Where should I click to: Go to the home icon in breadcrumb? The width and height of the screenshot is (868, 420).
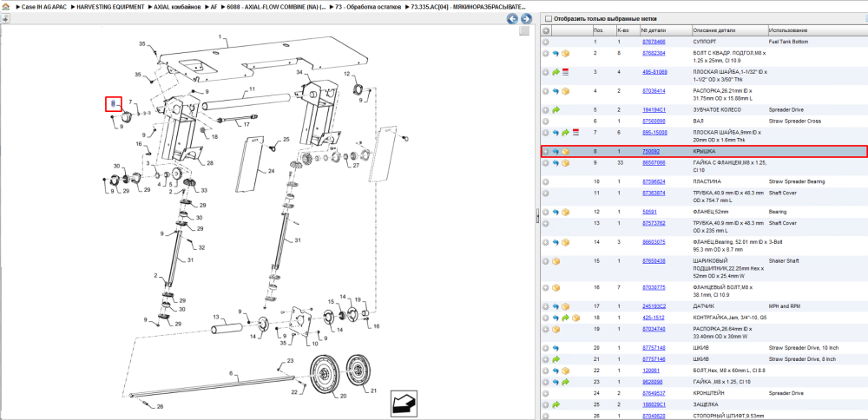point(5,8)
